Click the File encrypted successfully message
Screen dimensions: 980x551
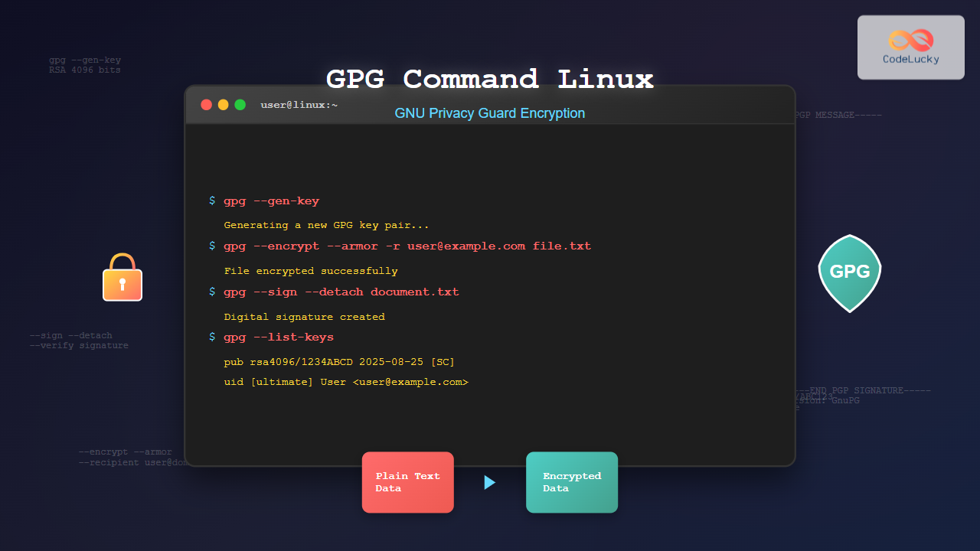coord(310,271)
